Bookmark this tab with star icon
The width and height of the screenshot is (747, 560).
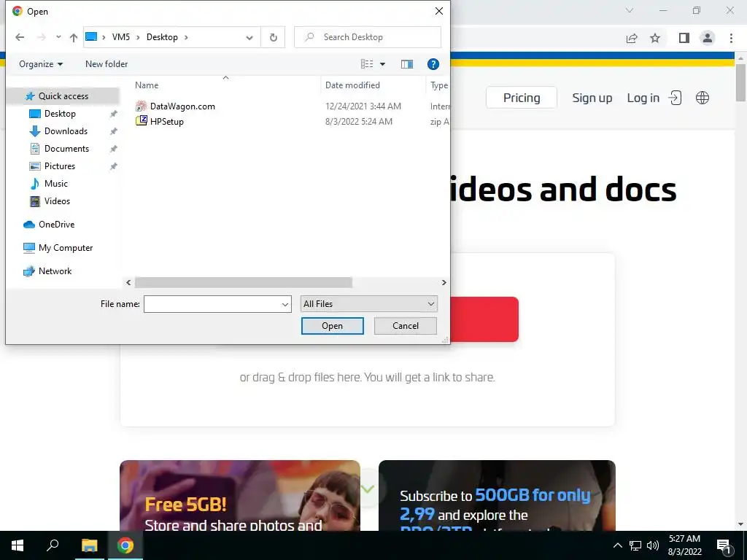(655, 38)
